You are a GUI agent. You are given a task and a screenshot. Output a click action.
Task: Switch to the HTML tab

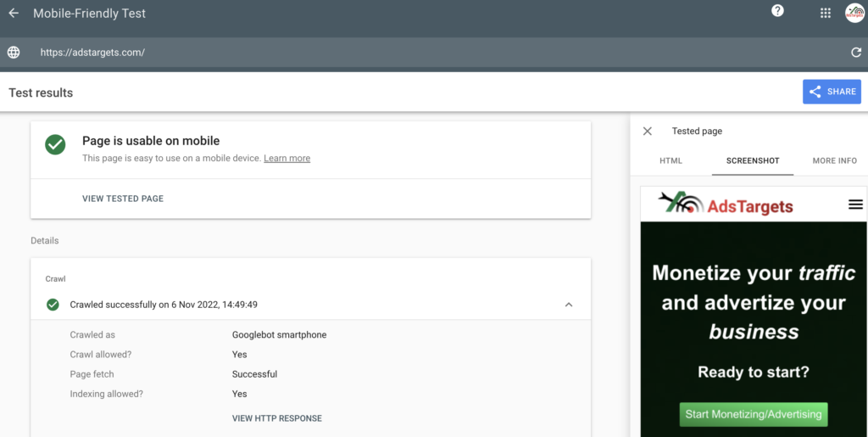[670, 160]
